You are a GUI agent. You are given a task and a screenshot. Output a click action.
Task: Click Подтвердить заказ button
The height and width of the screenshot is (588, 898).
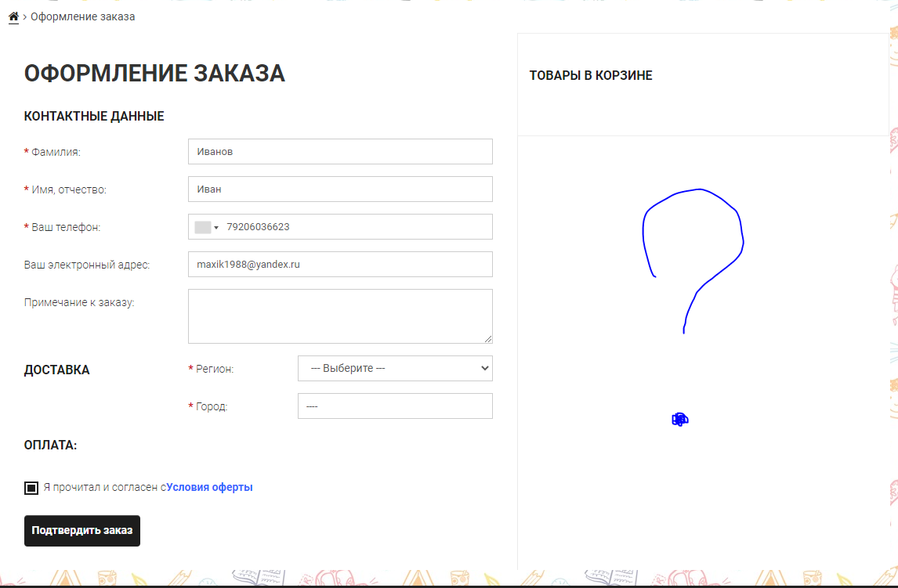point(82,531)
